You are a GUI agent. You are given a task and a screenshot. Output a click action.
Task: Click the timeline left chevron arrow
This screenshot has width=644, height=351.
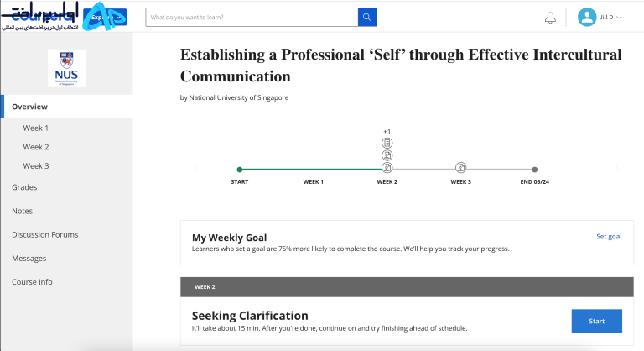pos(196,168)
